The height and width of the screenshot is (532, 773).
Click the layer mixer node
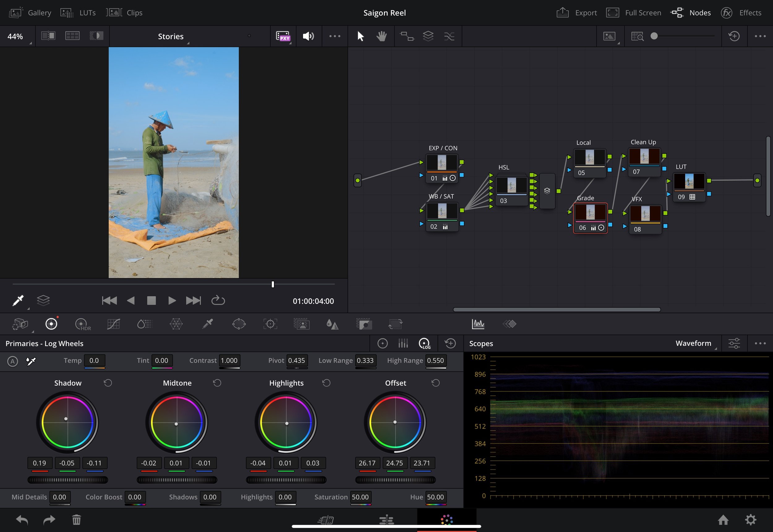coord(547,191)
